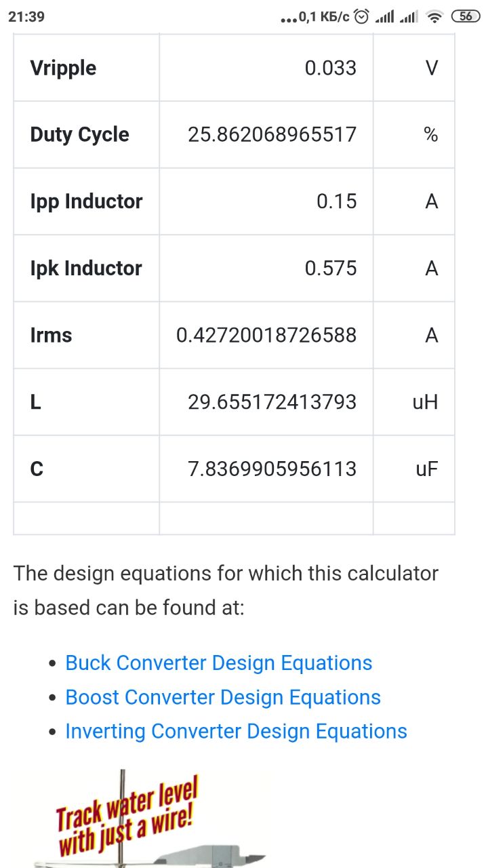Tap the Ipp Inductor value 0.15
Image resolution: width=488 pixels, height=868 pixels.
click(x=336, y=201)
